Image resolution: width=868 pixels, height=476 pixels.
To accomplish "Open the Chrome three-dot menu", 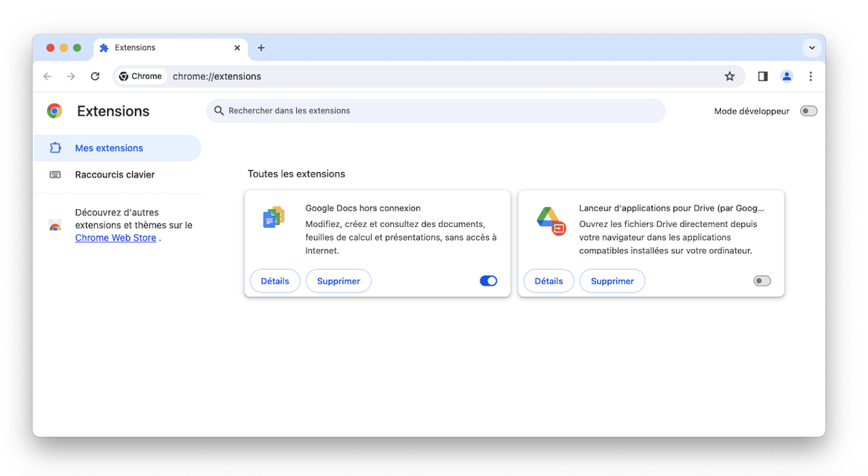I will click(811, 76).
